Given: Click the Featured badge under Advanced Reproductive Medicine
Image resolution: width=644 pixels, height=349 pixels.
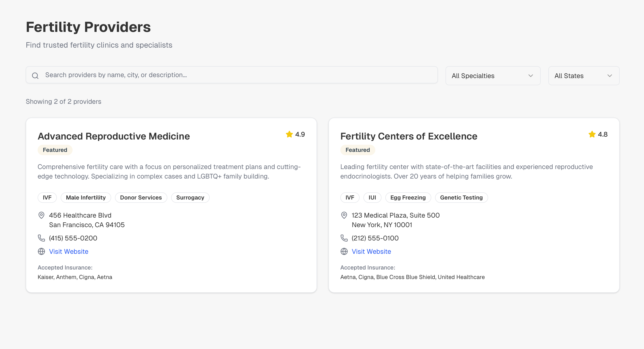Looking at the screenshot, I should [55, 150].
